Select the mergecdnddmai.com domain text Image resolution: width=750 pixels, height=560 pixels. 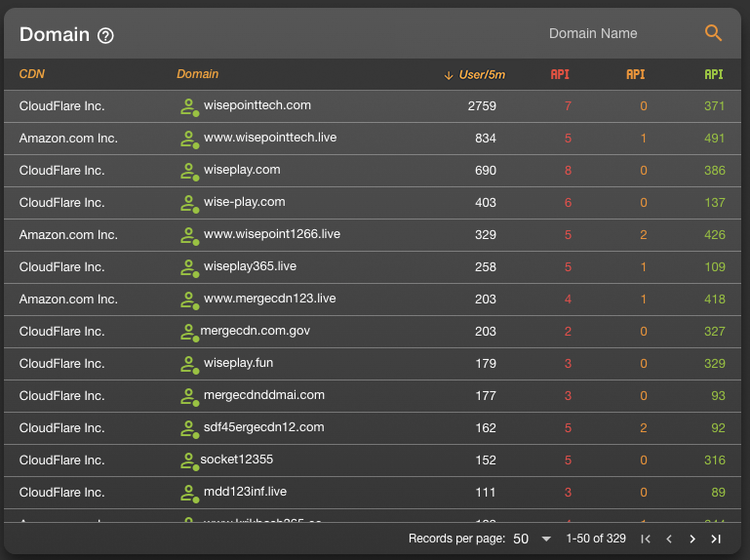[x=264, y=395]
